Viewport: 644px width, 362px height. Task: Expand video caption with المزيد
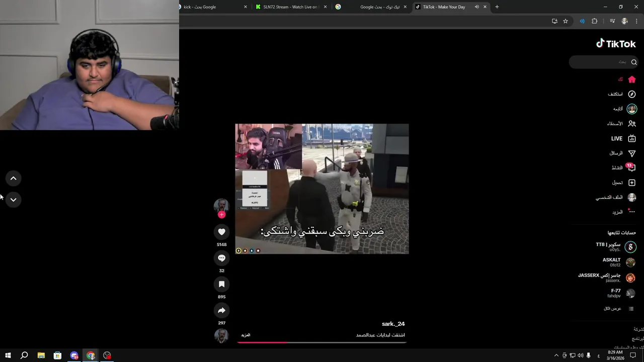[x=246, y=335]
